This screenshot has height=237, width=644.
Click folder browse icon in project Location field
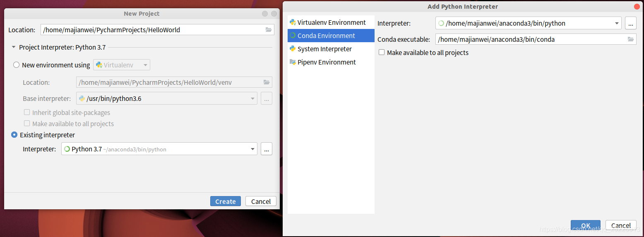tap(269, 30)
